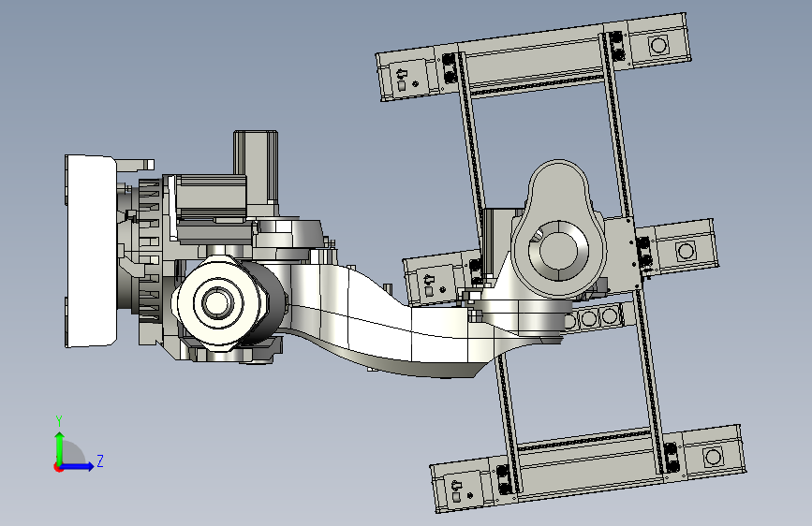The height and width of the screenshot is (526, 812).
Task: Click the green Y axis arrow of the triad
Action: [x=60, y=447]
